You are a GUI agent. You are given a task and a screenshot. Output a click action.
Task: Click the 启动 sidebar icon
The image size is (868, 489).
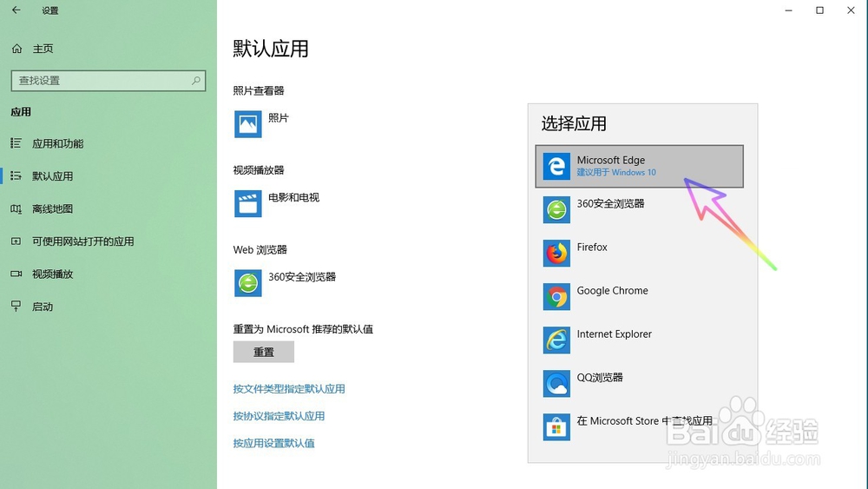coord(16,307)
